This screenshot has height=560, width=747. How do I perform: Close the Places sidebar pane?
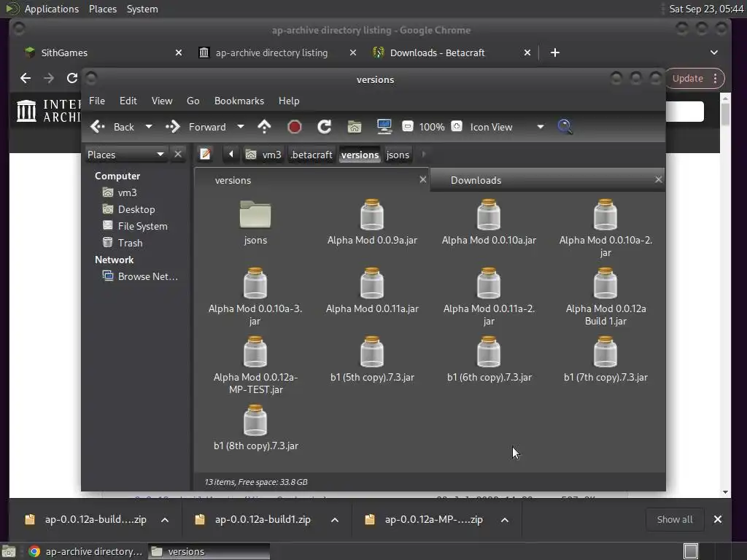coord(178,155)
